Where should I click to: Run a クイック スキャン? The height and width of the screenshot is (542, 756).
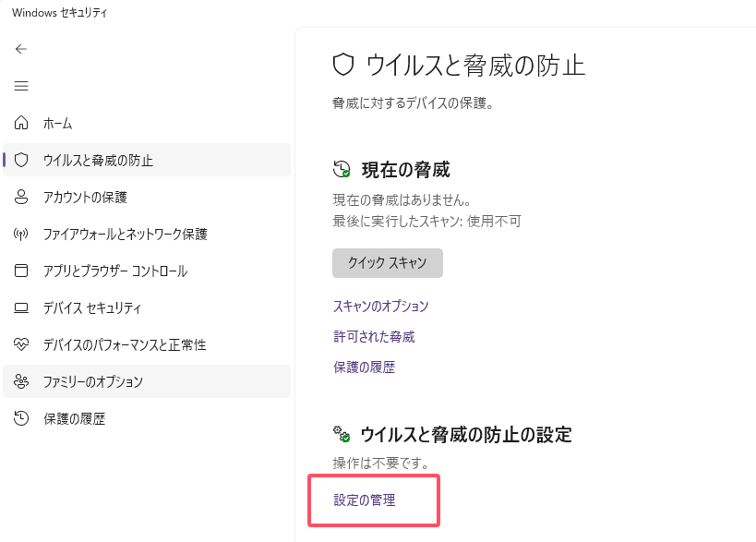(387, 263)
